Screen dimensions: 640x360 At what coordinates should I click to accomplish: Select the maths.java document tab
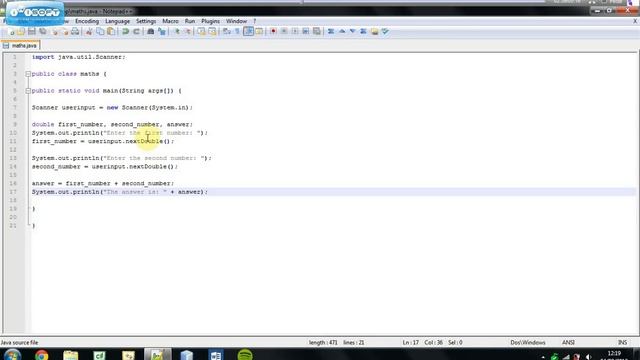click(x=20, y=46)
